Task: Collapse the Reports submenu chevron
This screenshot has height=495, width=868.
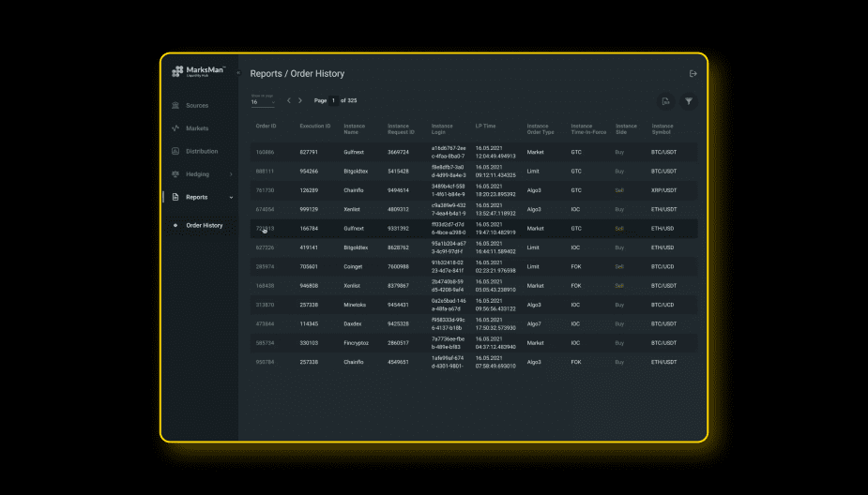Action: tap(231, 197)
